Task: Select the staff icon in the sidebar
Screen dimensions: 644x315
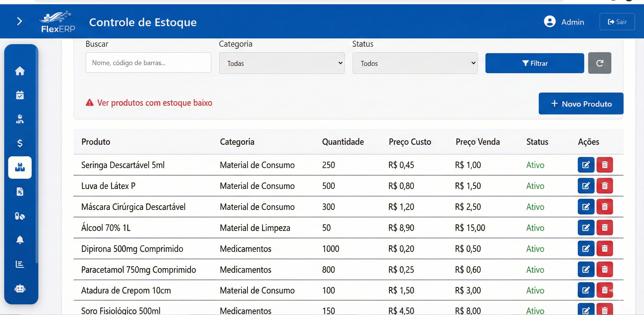Action: coord(20,119)
